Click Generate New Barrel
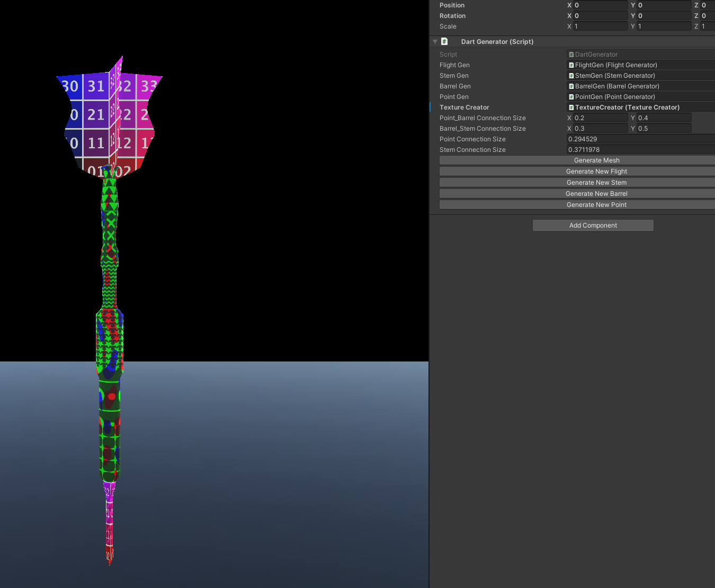The width and height of the screenshot is (715, 588). [x=596, y=193]
